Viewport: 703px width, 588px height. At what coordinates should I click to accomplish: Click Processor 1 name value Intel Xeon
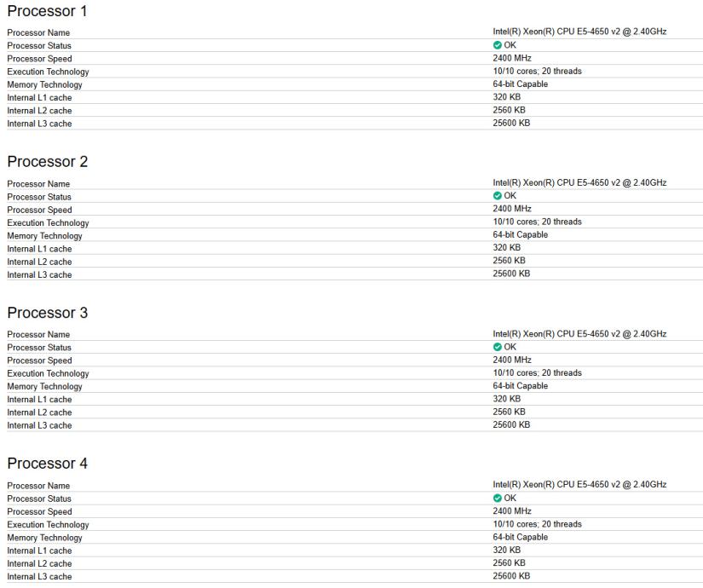pyautogui.click(x=579, y=32)
